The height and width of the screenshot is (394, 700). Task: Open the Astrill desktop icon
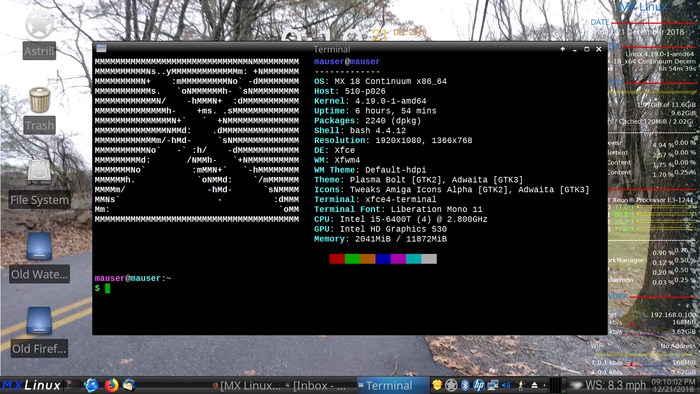[x=39, y=35]
